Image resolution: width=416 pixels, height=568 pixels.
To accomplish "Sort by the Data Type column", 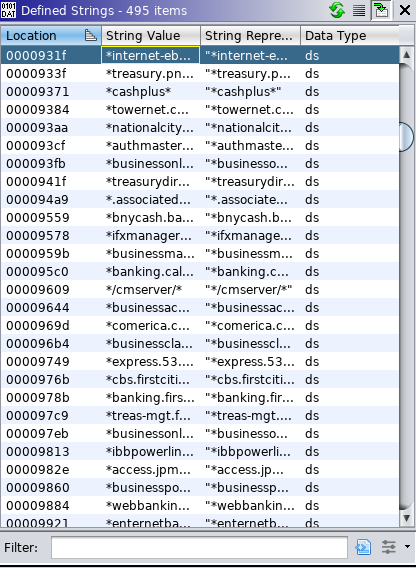I will click(x=350, y=36).
